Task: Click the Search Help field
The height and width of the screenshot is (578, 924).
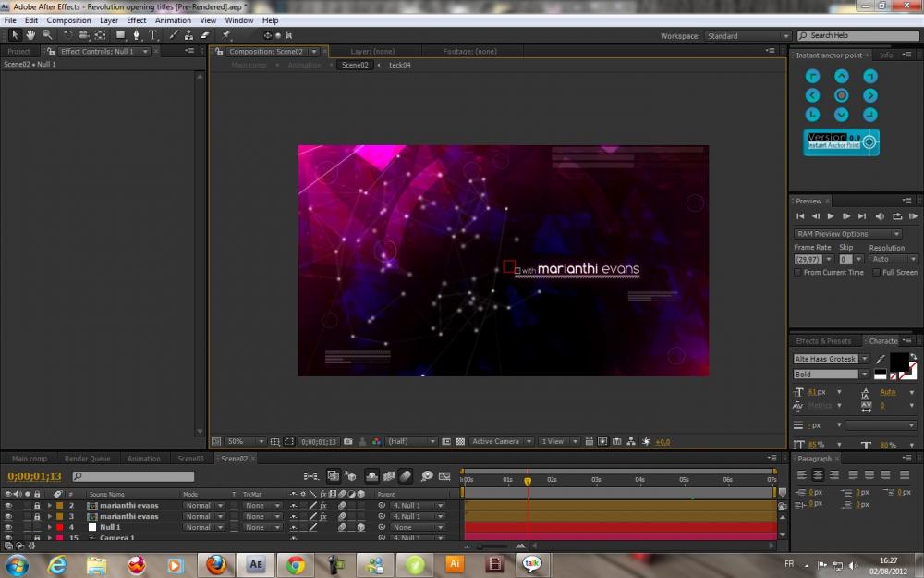Action: point(858,36)
